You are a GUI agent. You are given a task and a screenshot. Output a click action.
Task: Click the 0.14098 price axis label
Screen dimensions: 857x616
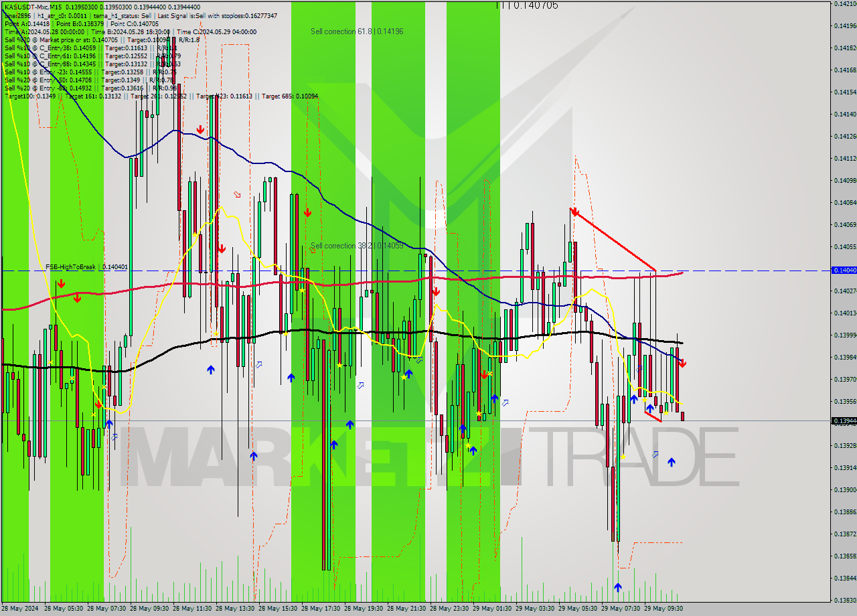(844, 180)
